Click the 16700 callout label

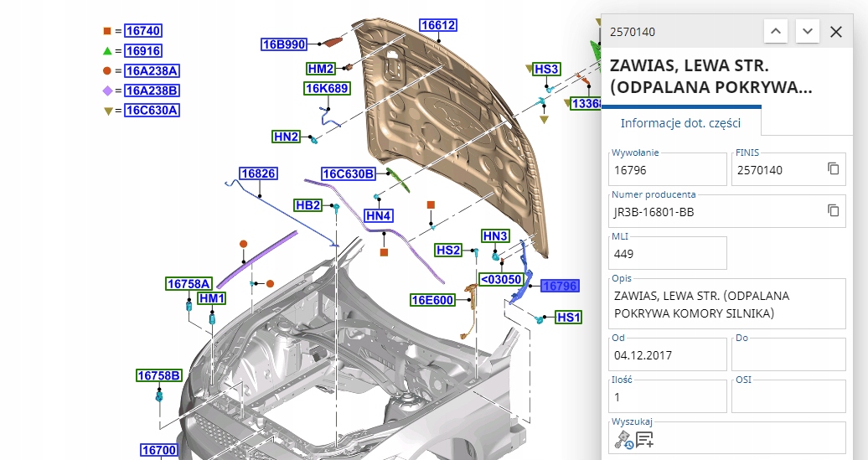(x=159, y=450)
